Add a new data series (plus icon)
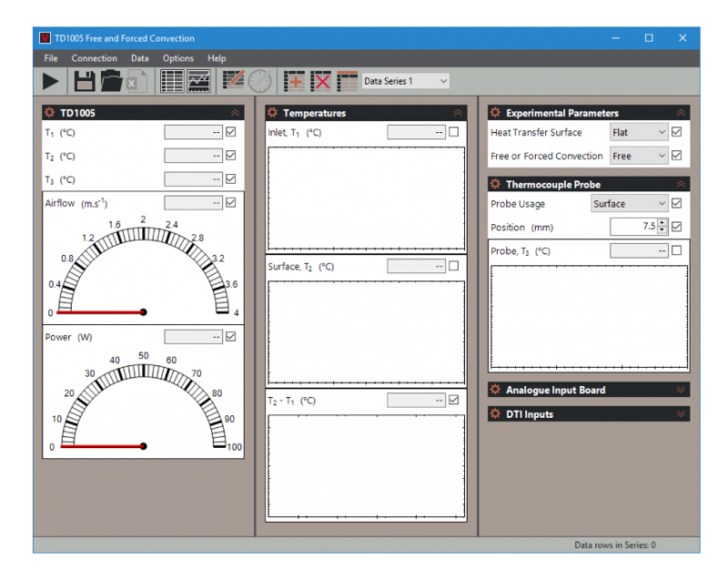 pyautogui.click(x=294, y=81)
